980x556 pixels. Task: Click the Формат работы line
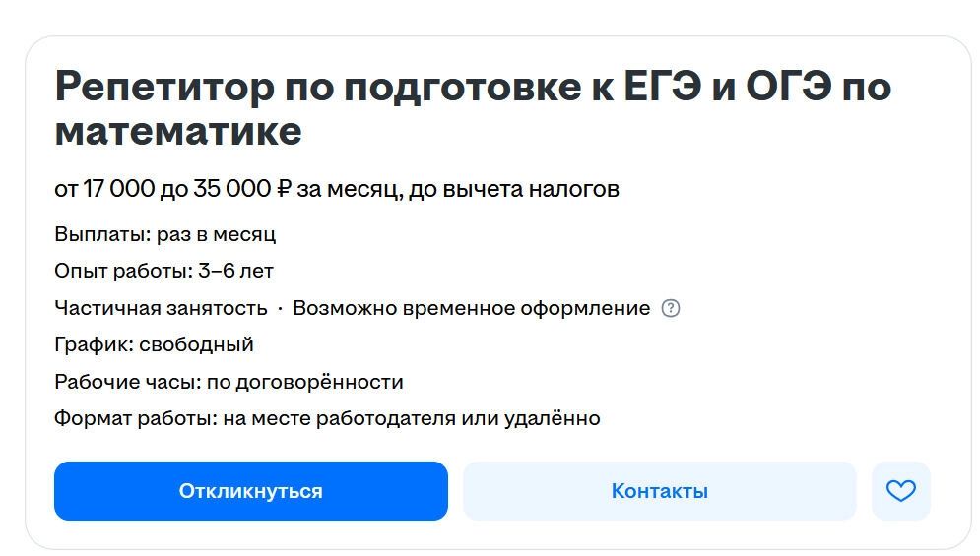[327, 418]
